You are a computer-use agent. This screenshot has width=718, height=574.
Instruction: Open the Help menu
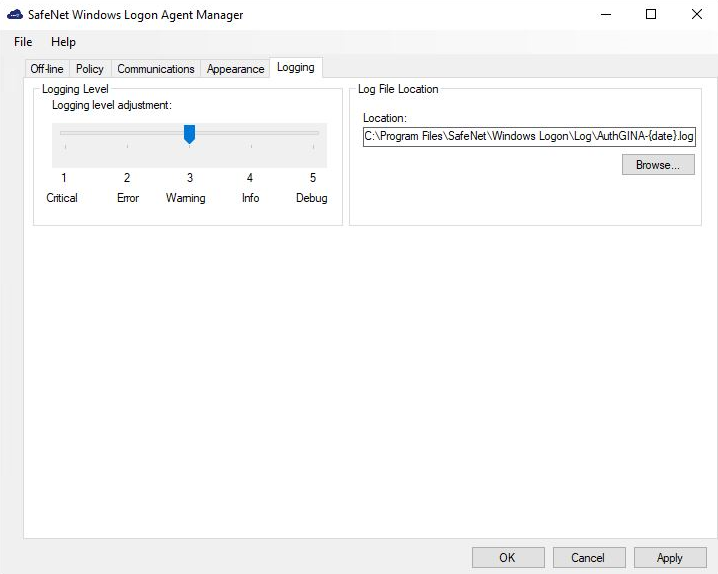click(x=63, y=42)
